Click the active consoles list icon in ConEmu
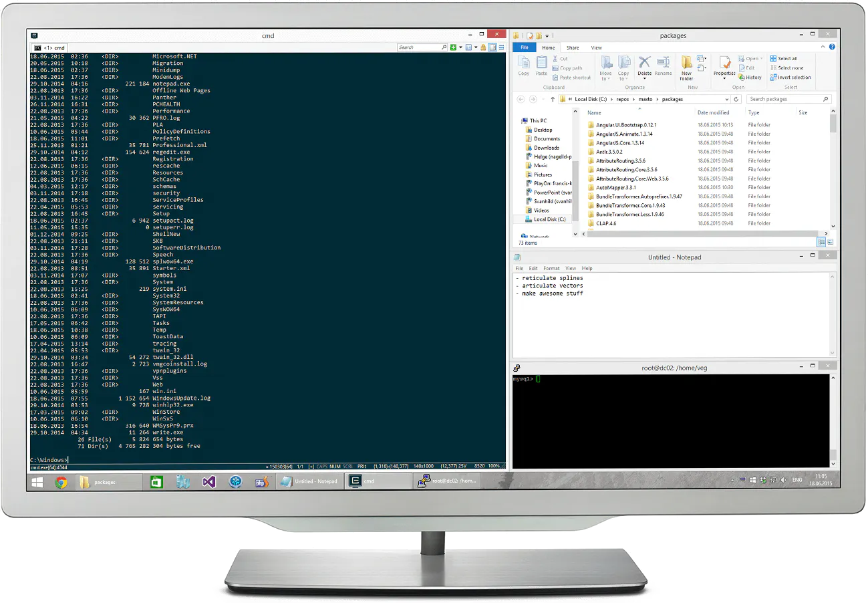 pos(468,47)
